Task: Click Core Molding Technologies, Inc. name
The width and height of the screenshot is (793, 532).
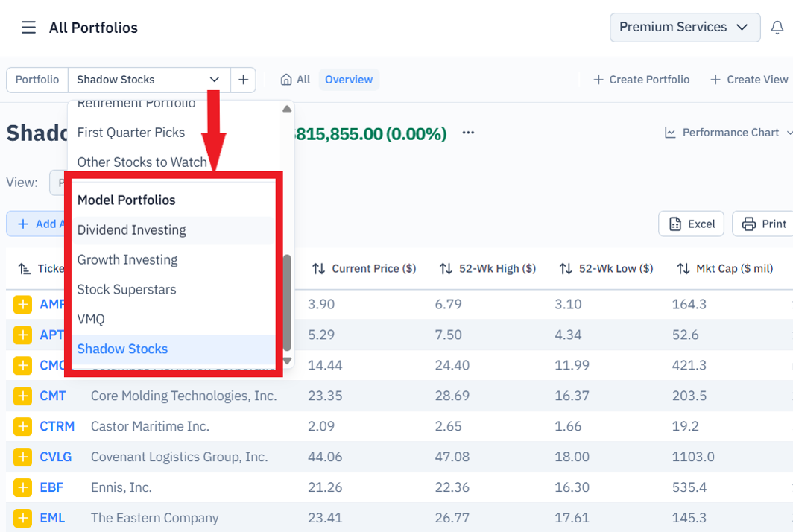Action: [x=184, y=396]
